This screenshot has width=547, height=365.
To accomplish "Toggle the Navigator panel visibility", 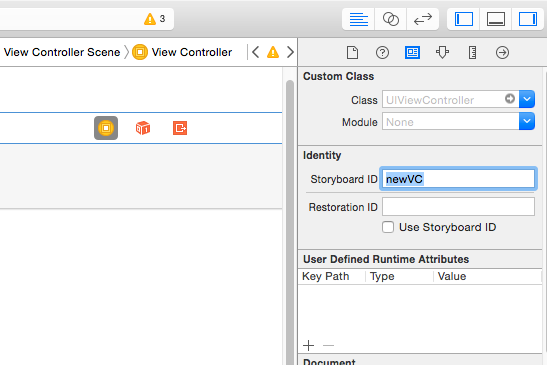I will coord(464,19).
